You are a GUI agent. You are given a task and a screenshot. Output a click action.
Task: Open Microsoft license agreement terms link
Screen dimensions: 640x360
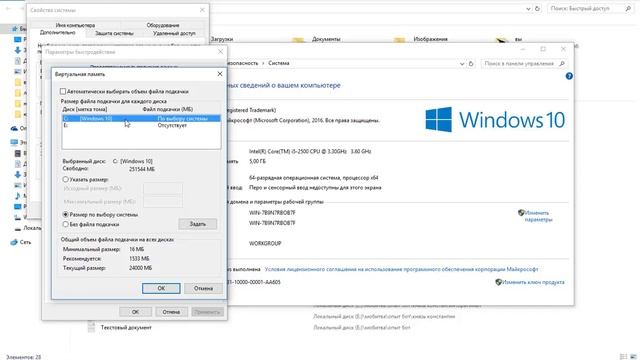pos(401,269)
